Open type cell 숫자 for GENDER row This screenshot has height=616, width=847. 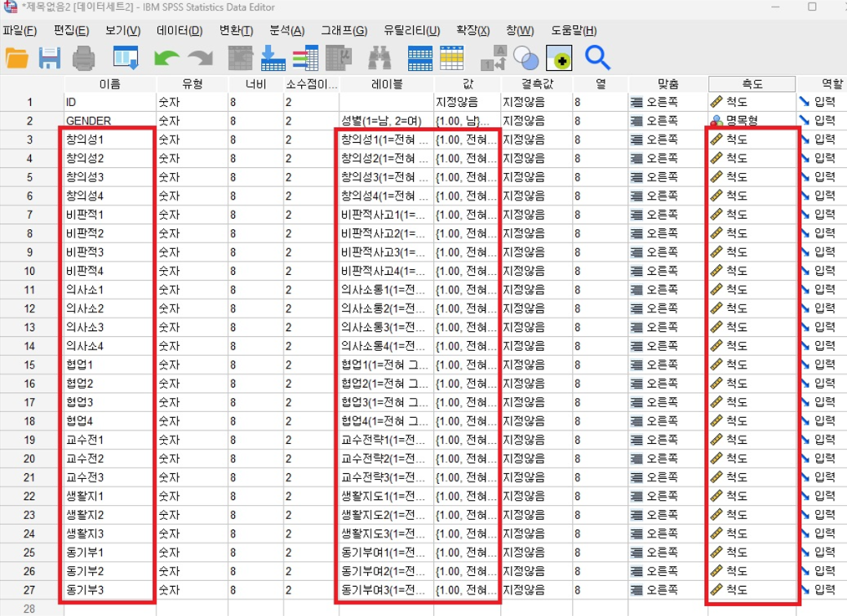193,121
